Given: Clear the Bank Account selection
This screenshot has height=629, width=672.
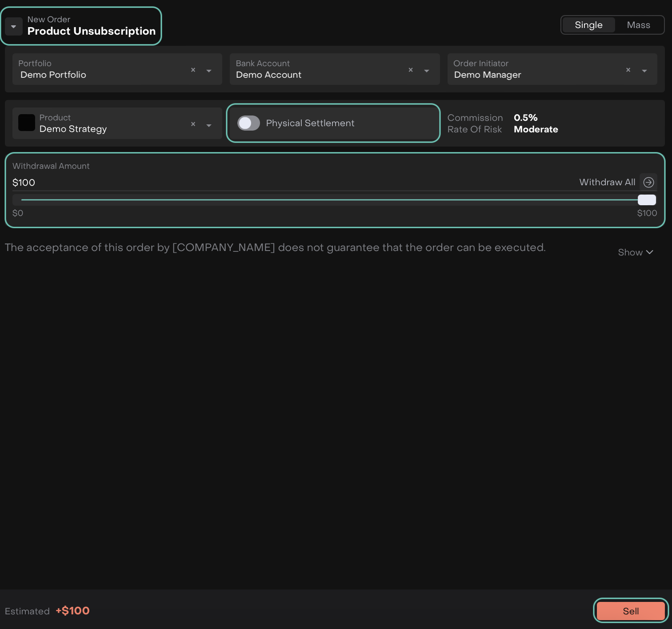Looking at the screenshot, I should (x=410, y=70).
